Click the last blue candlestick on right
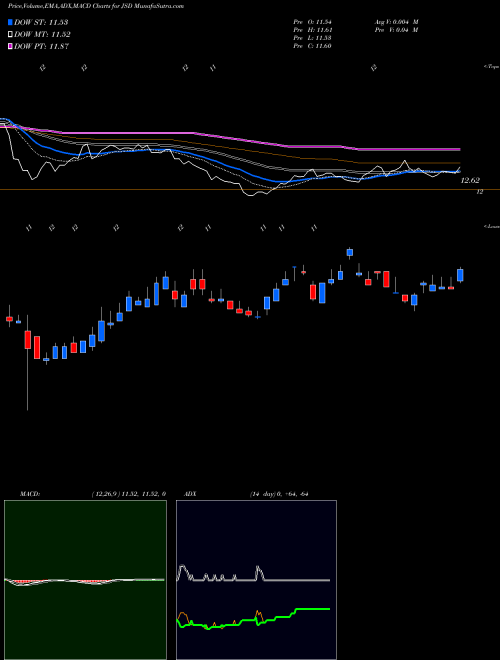Viewport: 500px width, 660px height. pyautogui.click(x=460, y=275)
